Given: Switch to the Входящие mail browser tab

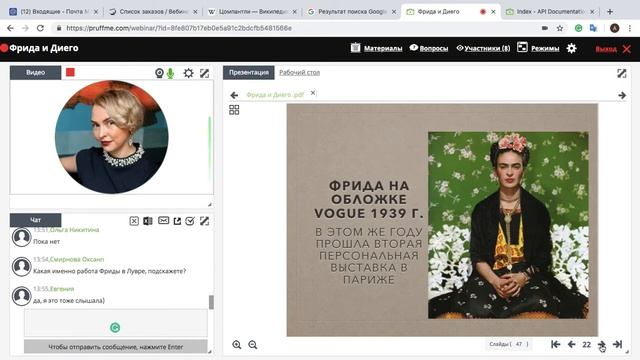Looking at the screenshot, I should tap(54, 12).
